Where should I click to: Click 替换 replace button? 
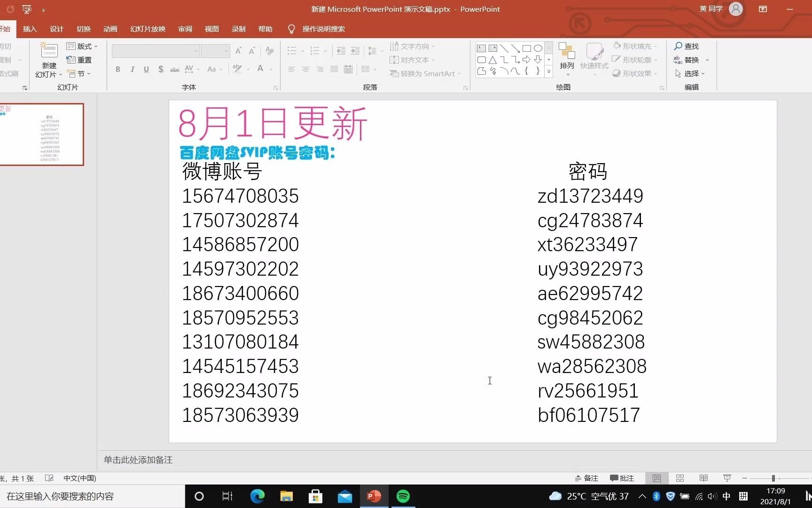click(687, 60)
